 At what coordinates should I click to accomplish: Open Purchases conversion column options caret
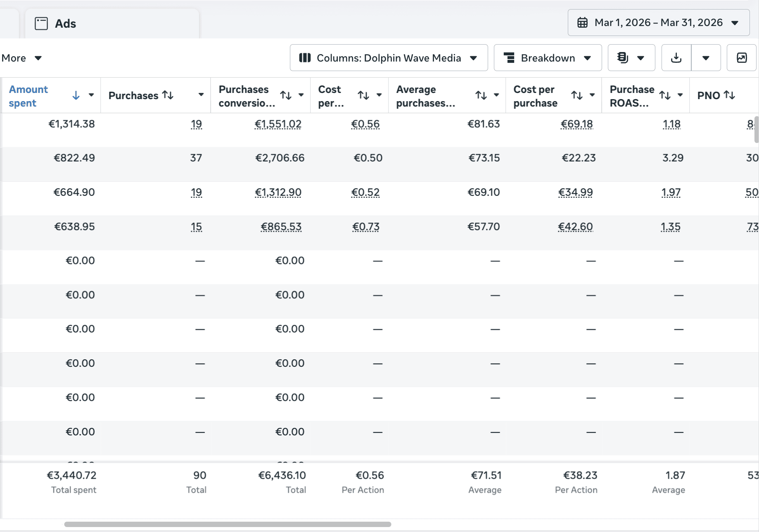[301, 95]
